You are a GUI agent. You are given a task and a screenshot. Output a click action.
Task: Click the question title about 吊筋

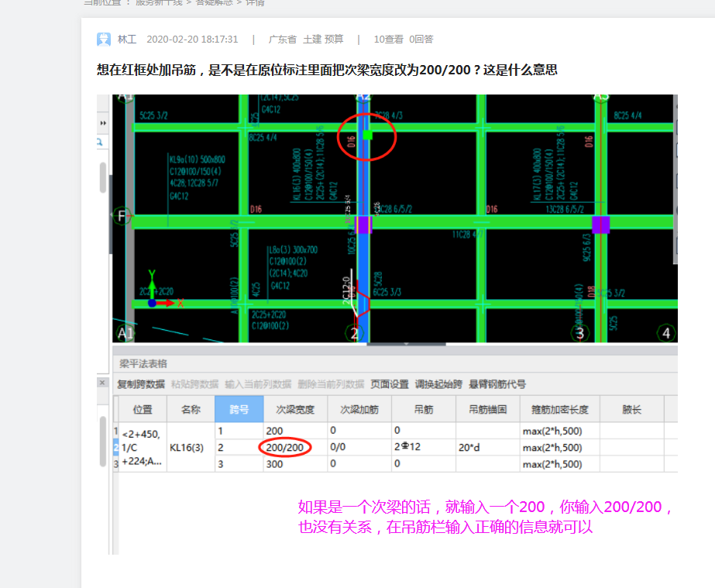(327, 70)
